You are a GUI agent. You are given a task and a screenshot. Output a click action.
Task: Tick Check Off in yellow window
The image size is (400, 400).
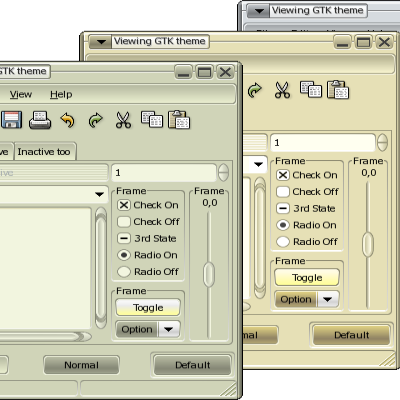click(x=283, y=192)
